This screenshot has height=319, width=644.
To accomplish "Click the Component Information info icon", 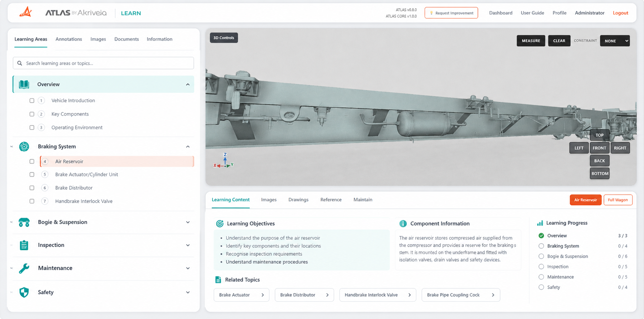I will [403, 224].
